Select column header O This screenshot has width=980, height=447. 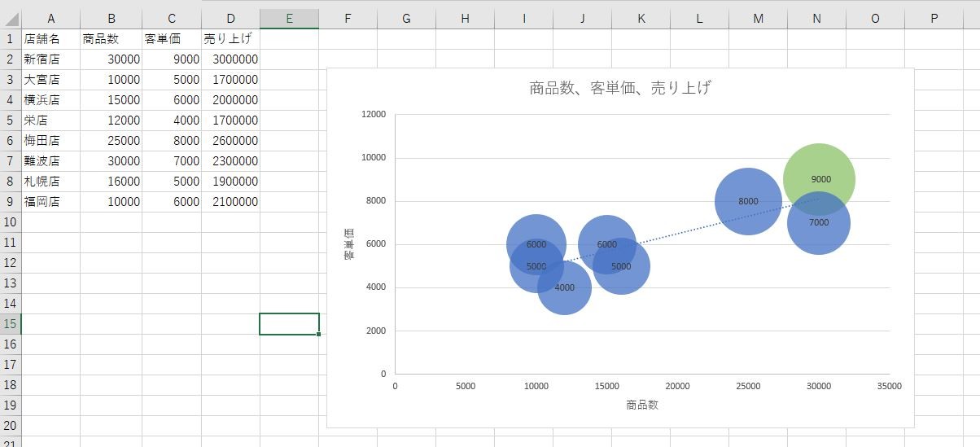coord(875,19)
